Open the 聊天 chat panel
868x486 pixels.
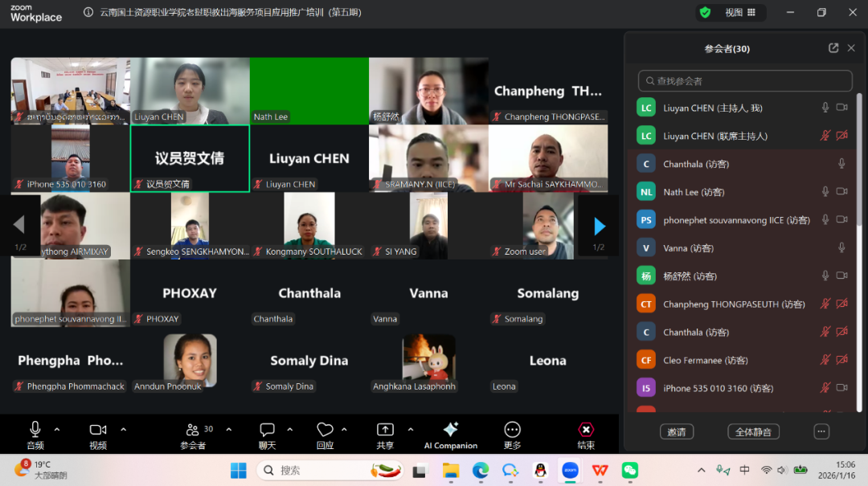[x=267, y=430]
